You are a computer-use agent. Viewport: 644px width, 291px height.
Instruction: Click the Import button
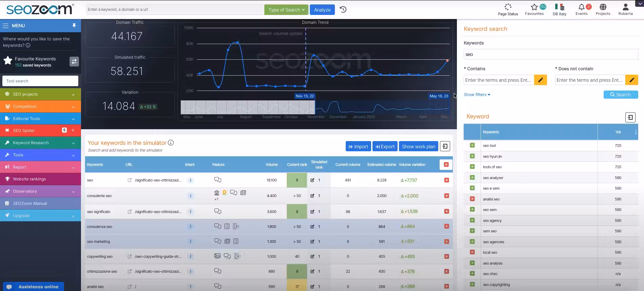coord(358,147)
